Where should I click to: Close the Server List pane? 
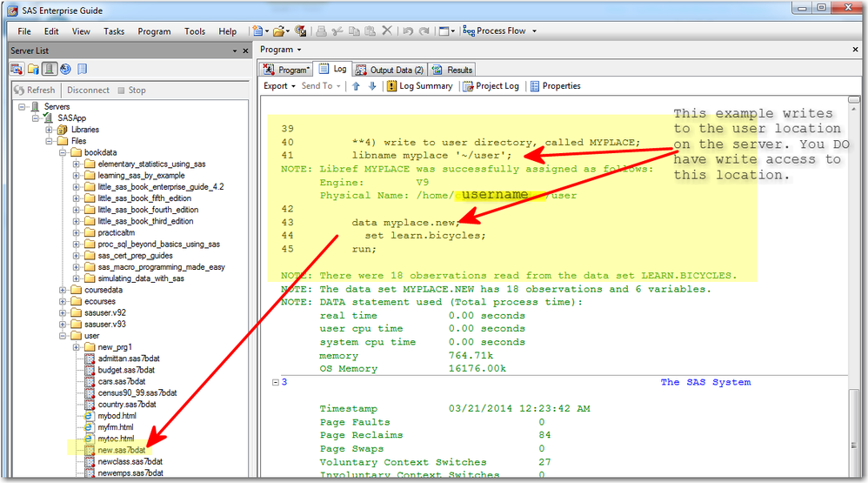pos(245,50)
